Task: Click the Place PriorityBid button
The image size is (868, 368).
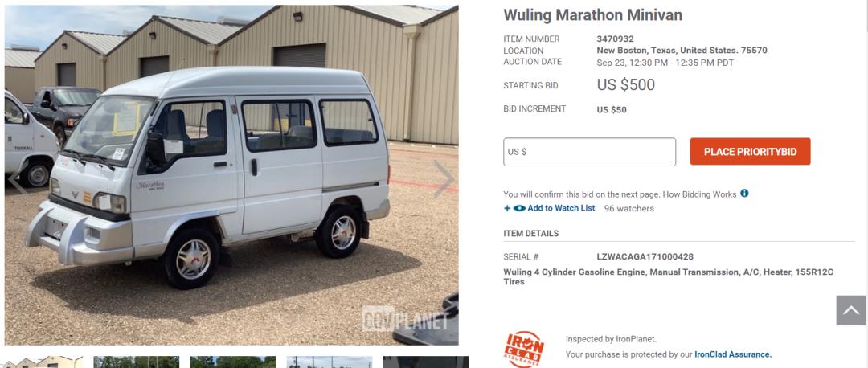Action: coord(750,152)
